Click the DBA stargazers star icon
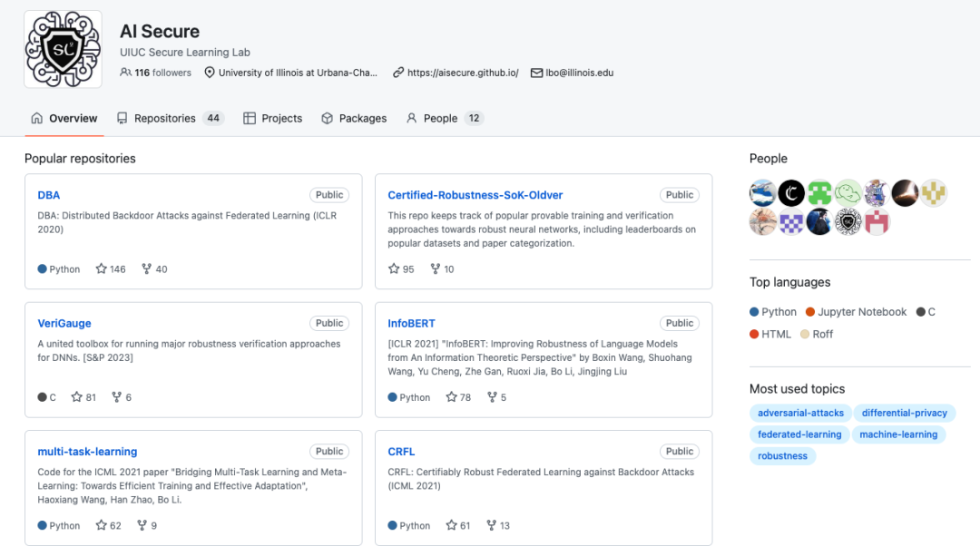The height and width of the screenshot is (556, 980). pyautogui.click(x=102, y=268)
